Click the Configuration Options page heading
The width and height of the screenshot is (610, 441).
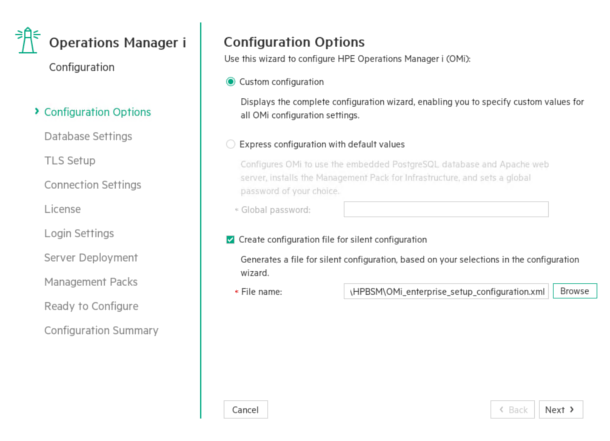(x=294, y=42)
